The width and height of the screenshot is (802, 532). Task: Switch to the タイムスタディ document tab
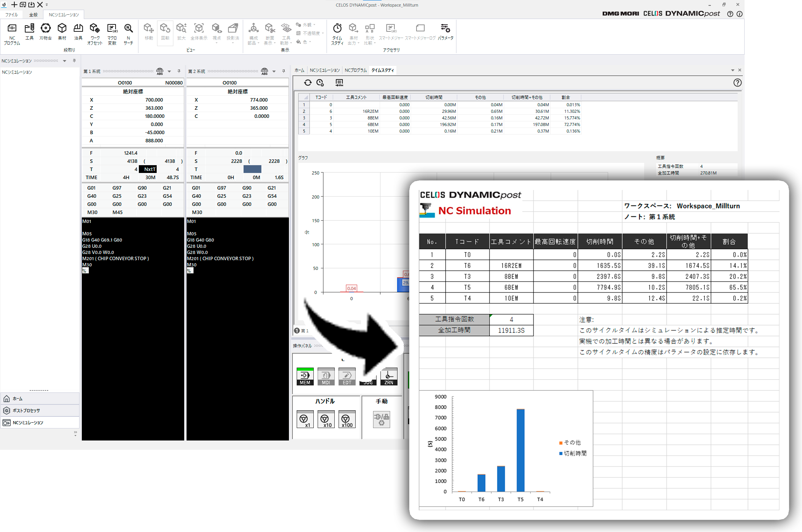point(383,70)
